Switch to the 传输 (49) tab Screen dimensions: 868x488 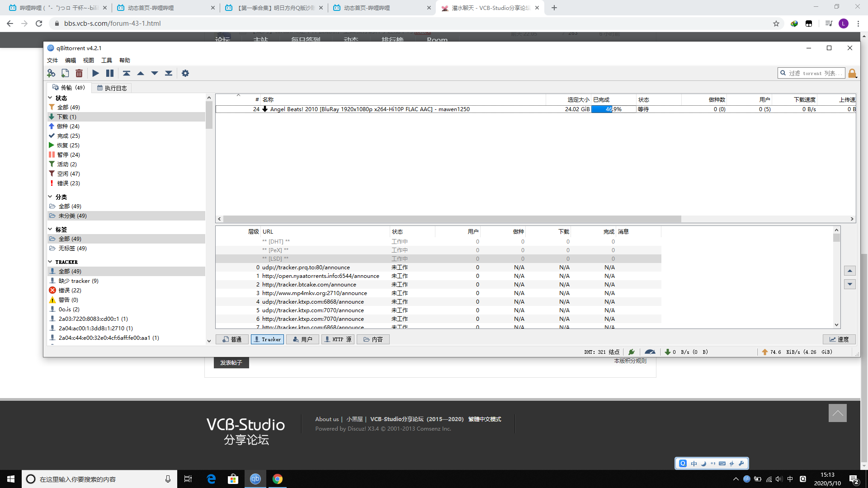tap(69, 88)
